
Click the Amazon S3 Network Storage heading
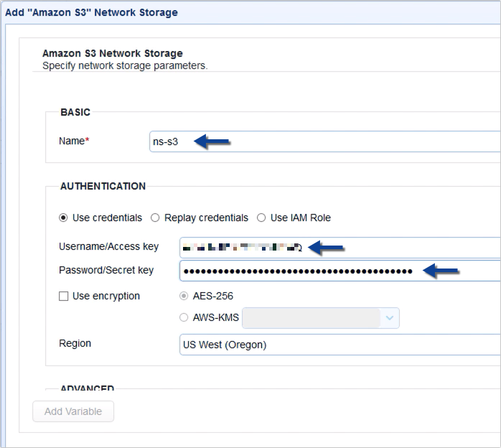click(x=113, y=53)
